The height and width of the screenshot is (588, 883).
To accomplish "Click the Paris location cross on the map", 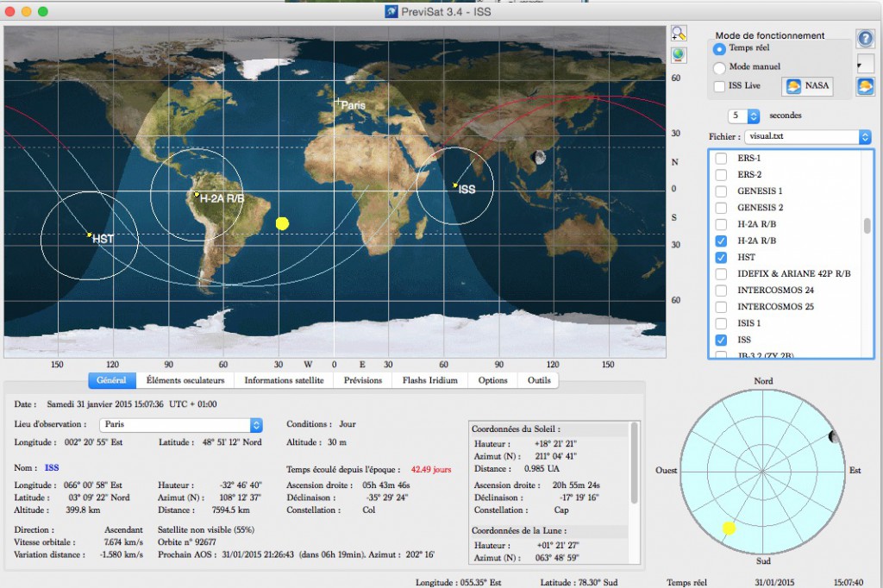I will point(338,102).
